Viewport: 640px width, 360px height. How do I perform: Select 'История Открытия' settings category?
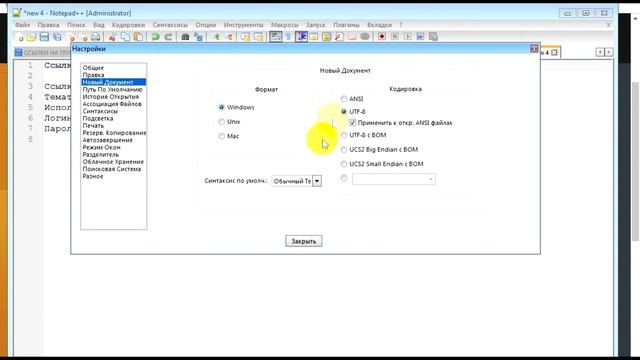[111, 97]
